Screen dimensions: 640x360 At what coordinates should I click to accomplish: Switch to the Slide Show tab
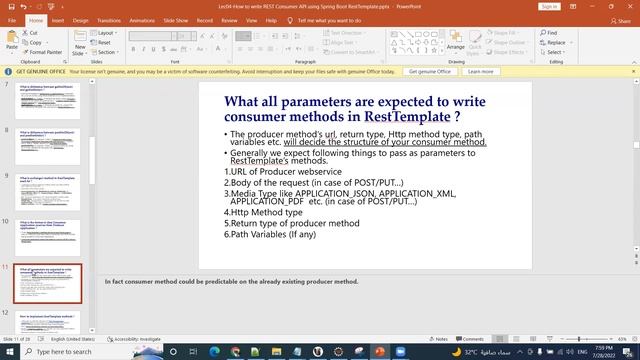pos(176,20)
